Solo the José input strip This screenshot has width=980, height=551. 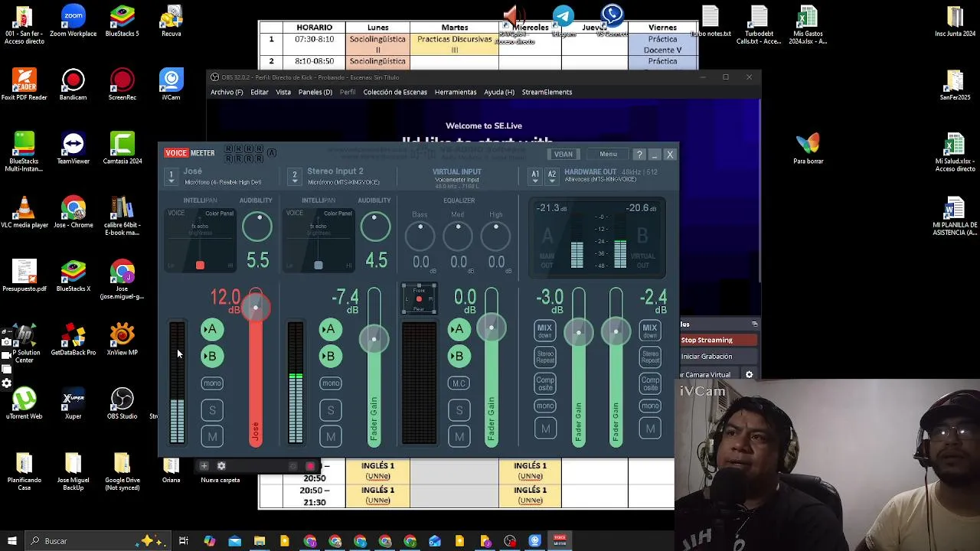pos(212,410)
